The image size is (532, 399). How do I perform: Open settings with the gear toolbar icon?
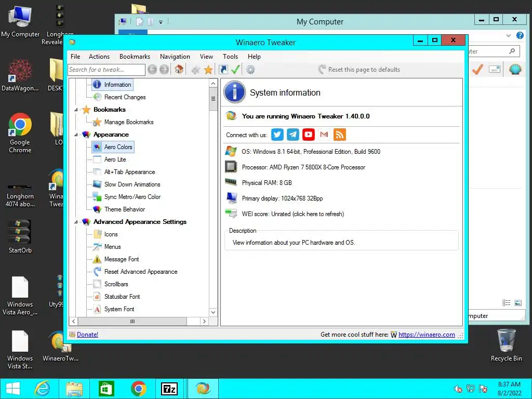point(250,70)
